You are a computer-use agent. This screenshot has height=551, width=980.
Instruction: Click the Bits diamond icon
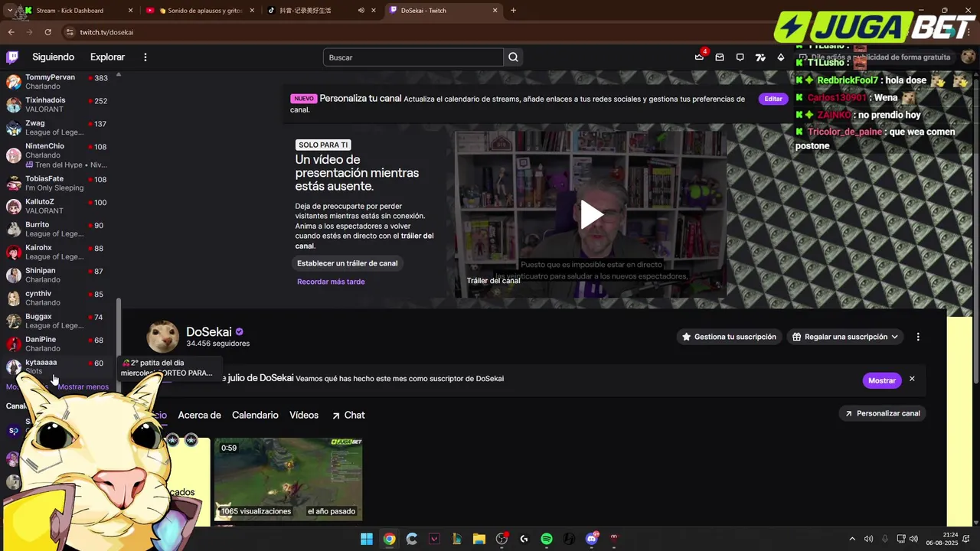click(x=780, y=57)
